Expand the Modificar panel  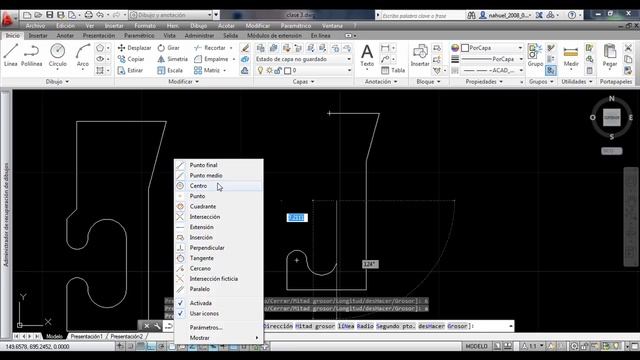[184, 82]
